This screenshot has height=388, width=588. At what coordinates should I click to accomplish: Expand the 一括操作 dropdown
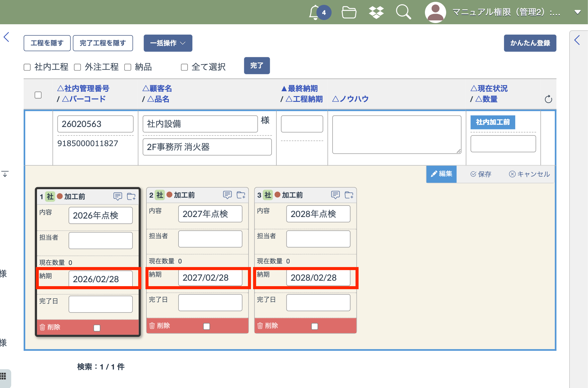click(168, 43)
